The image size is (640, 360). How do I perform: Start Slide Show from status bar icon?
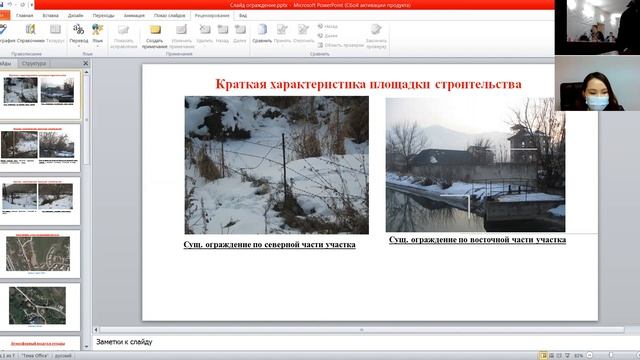(x=567, y=356)
